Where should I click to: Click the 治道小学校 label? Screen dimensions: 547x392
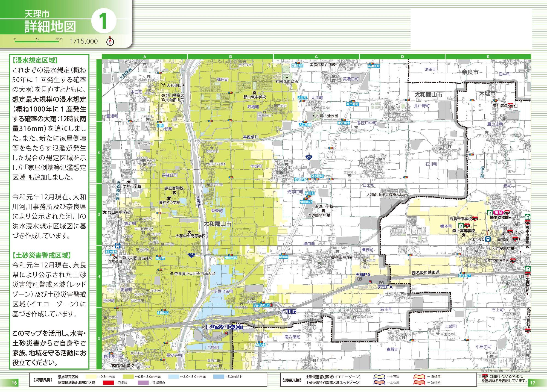(x=324, y=206)
